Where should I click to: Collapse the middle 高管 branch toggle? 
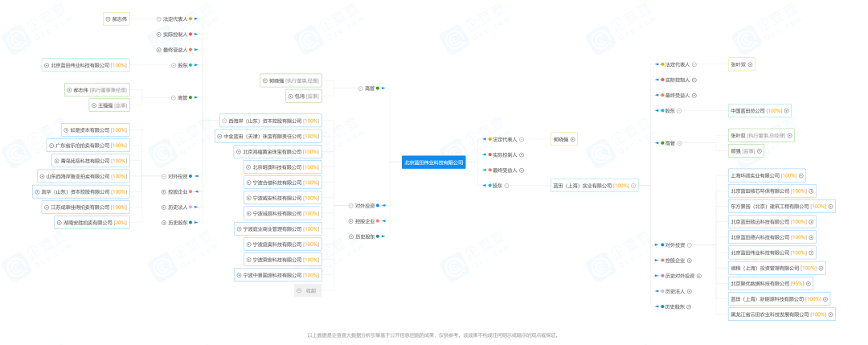click(360, 88)
